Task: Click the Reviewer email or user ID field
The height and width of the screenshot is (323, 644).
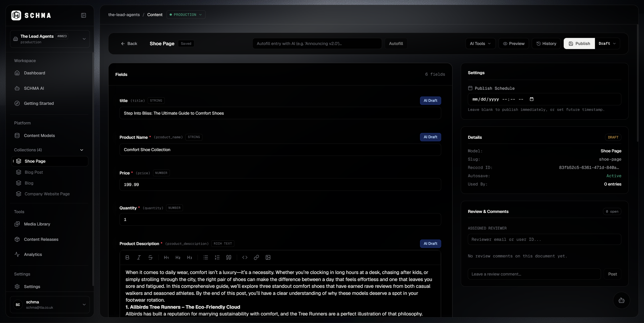Action: coord(544,239)
